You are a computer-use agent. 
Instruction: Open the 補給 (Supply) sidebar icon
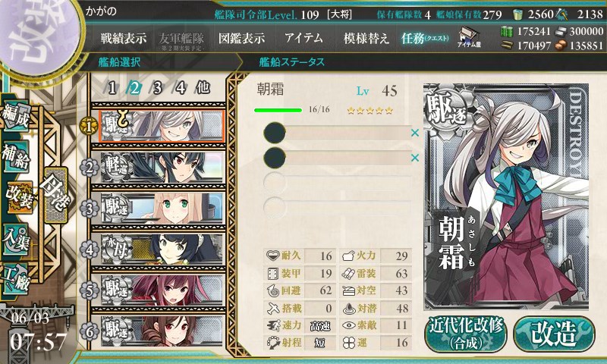(x=16, y=156)
